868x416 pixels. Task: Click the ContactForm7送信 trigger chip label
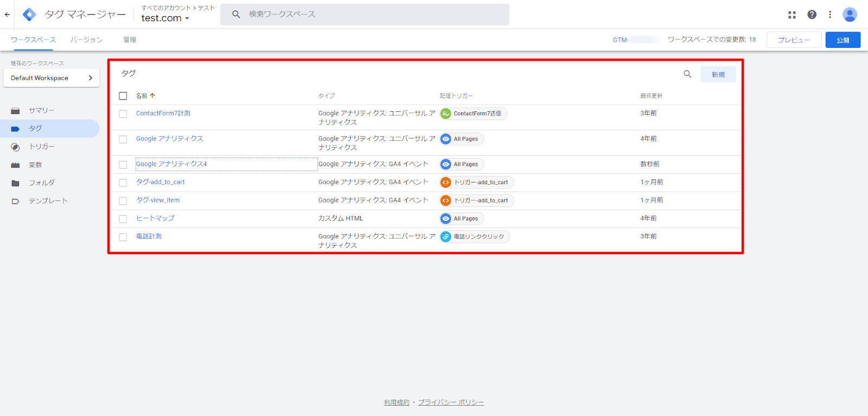pos(477,114)
